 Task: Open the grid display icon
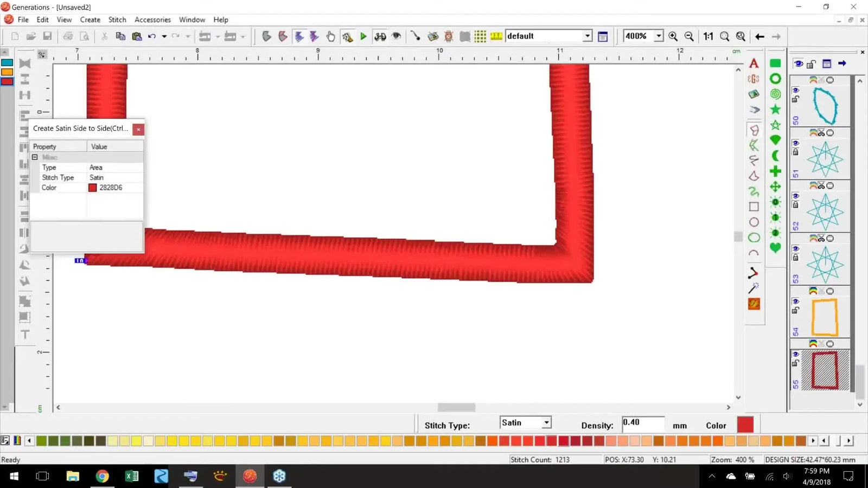click(480, 36)
